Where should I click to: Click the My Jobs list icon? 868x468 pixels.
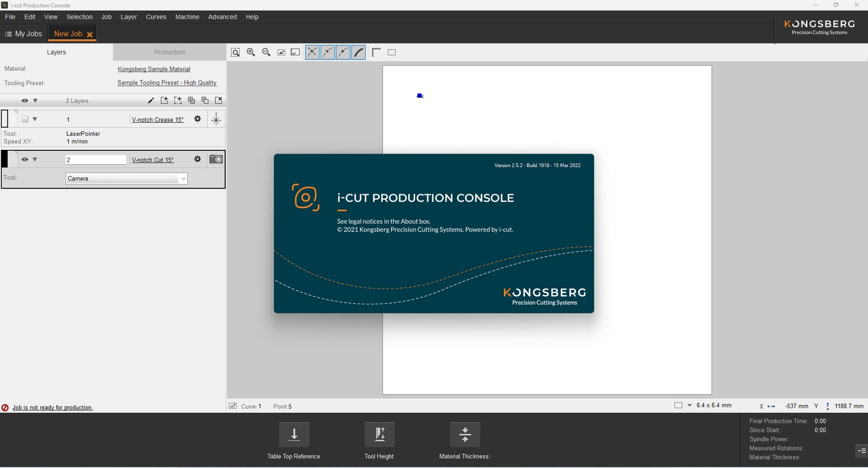[8, 34]
